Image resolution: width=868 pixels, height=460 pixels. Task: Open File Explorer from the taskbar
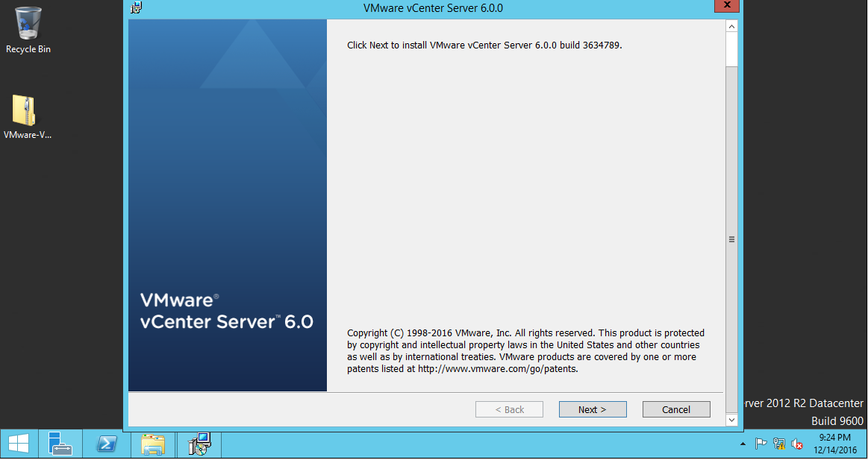[152, 444]
